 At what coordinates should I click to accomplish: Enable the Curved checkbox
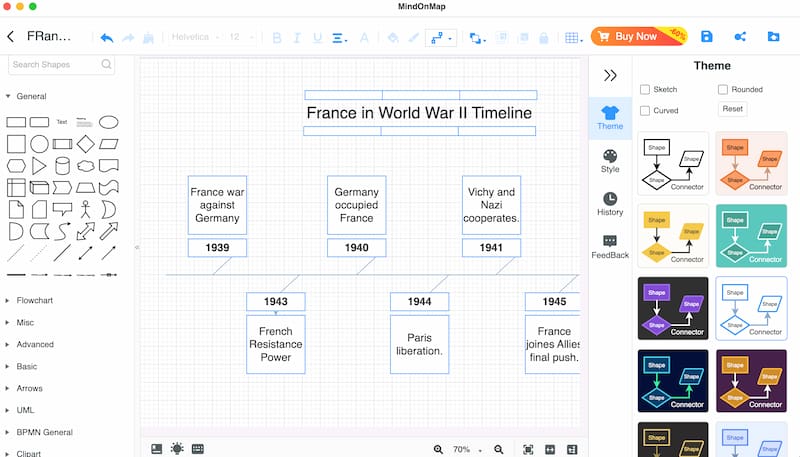[645, 111]
